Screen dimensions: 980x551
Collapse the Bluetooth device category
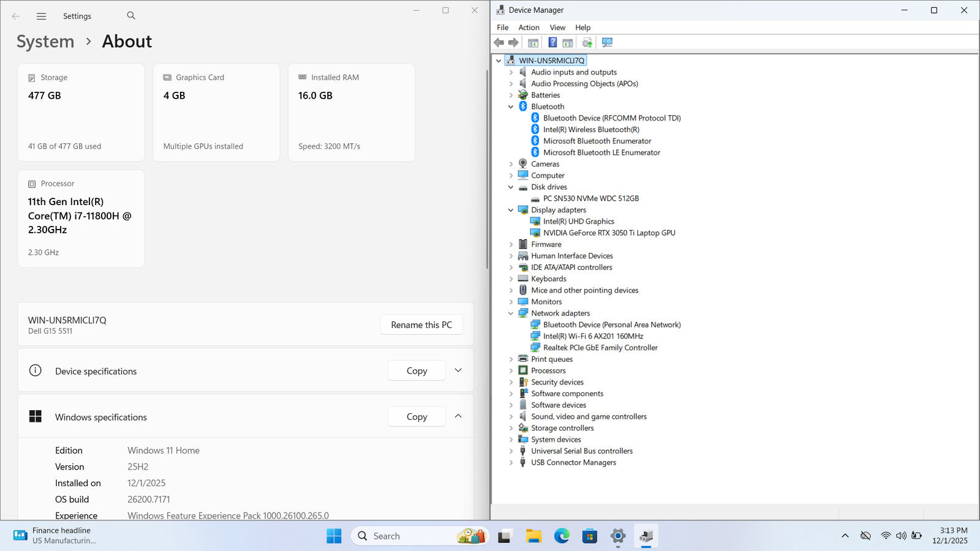pos(511,107)
